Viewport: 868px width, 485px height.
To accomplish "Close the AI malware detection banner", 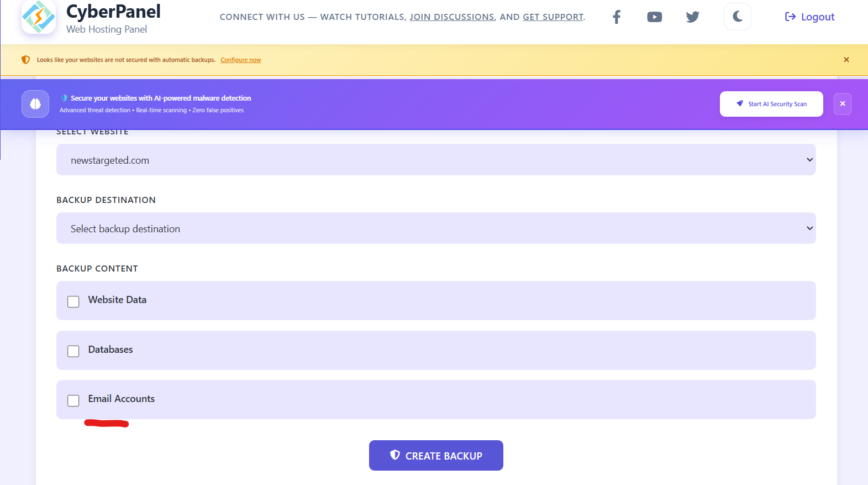I will click(x=842, y=104).
